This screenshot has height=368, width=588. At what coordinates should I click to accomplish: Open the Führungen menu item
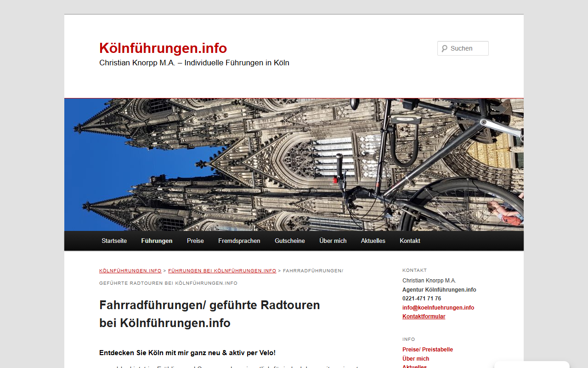(157, 241)
